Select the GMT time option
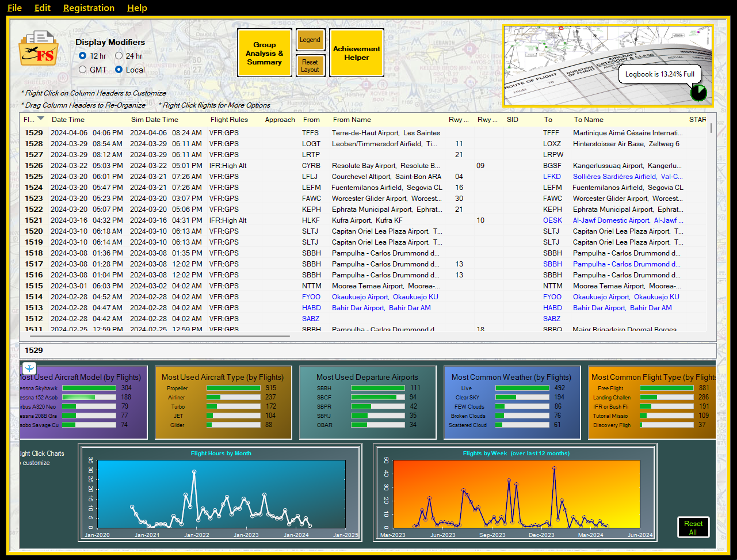Image resolution: width=737 pixels, height=560 pixels. point(83,70)
